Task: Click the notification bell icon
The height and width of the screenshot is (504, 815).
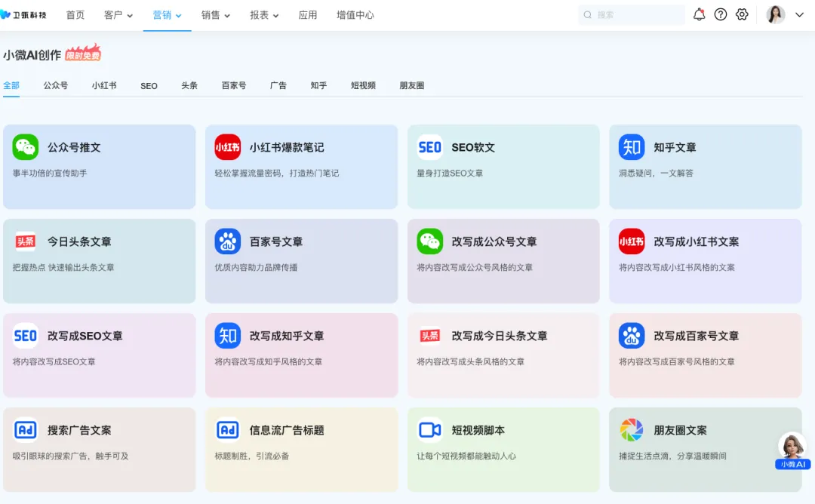Action: coord(699,14)
